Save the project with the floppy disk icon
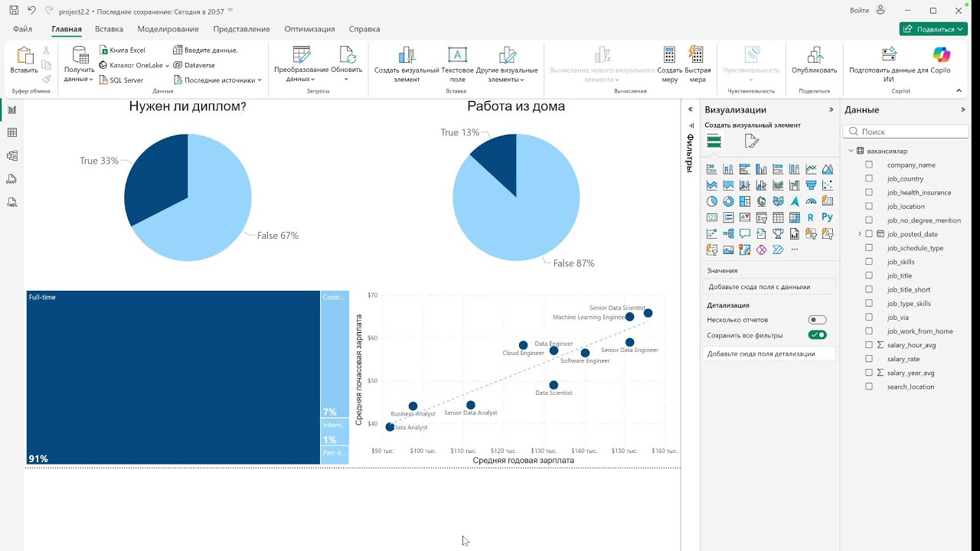The height and width of the screenshot is (551, 980). (x=14, y=11)
